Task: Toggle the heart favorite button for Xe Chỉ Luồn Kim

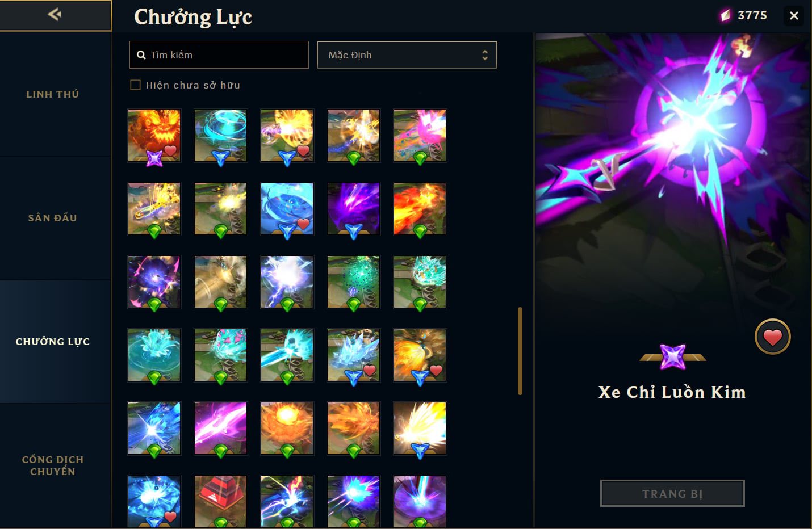Action: (772, 337)
